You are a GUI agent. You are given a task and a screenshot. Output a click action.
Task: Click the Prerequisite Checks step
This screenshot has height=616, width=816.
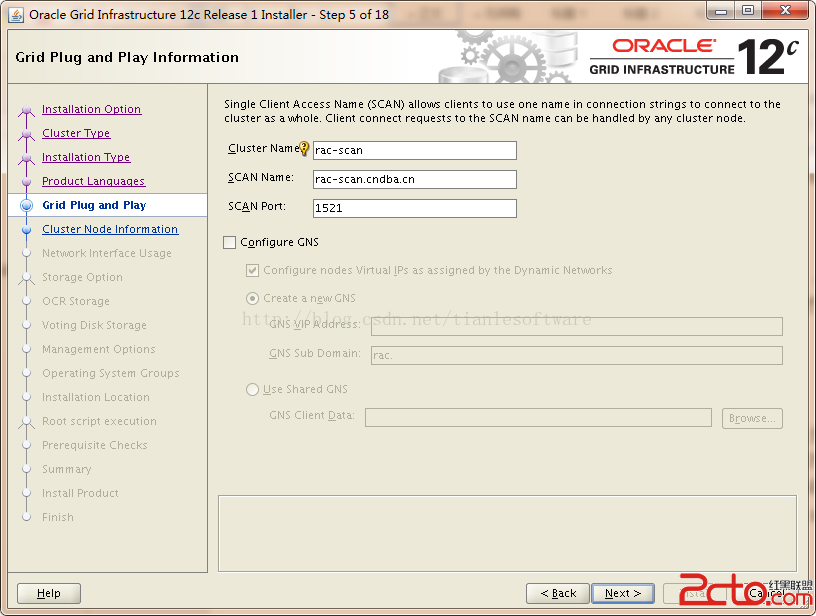coord(95,445)
